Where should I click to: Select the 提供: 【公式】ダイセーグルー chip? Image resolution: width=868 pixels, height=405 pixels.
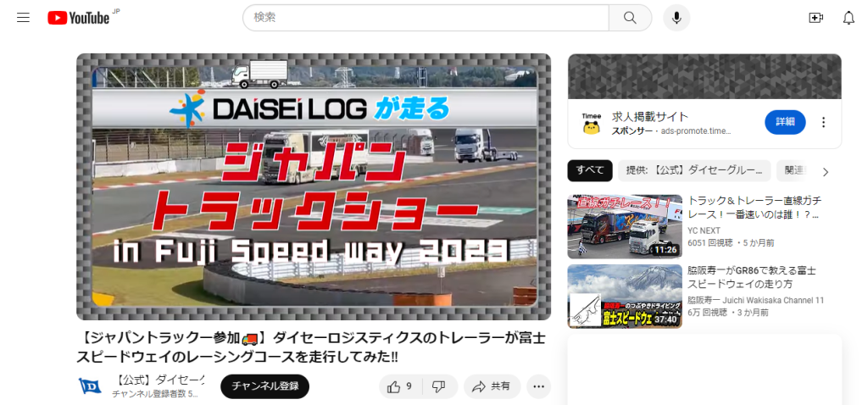(695, 171)
